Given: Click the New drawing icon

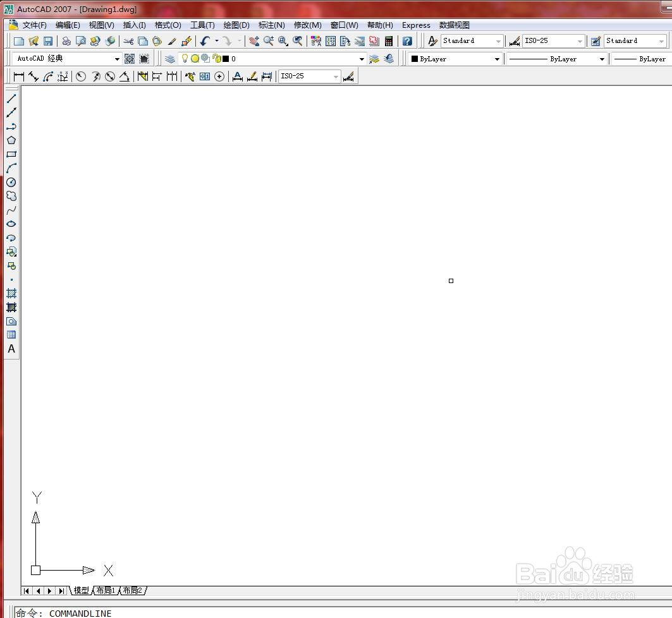Looking at the screenshot, I should point(19,41).
